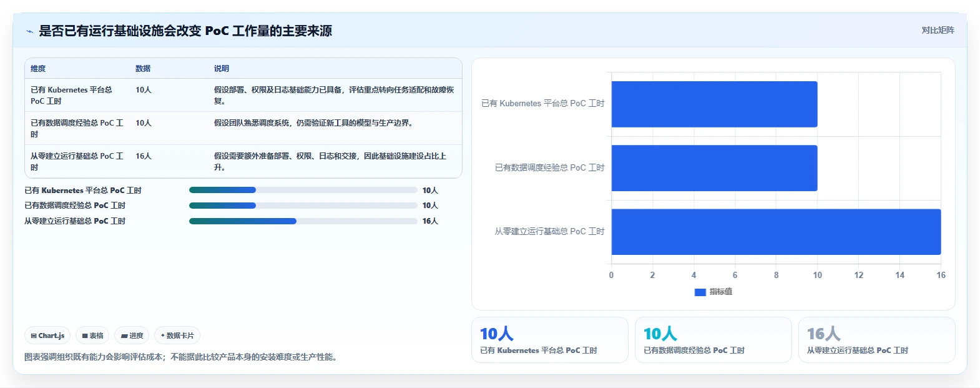Click the chart y-axis label 从零建立运行基础总 PoC 工时
Screen dimensions: 980x388
pyautogui.click(x=550, y=232)
